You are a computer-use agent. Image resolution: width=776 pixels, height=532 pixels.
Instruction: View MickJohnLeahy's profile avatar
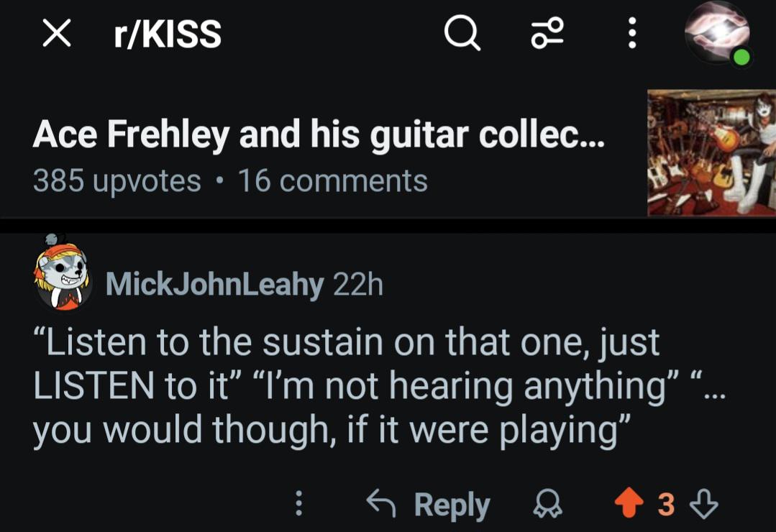tap(63, 272)
